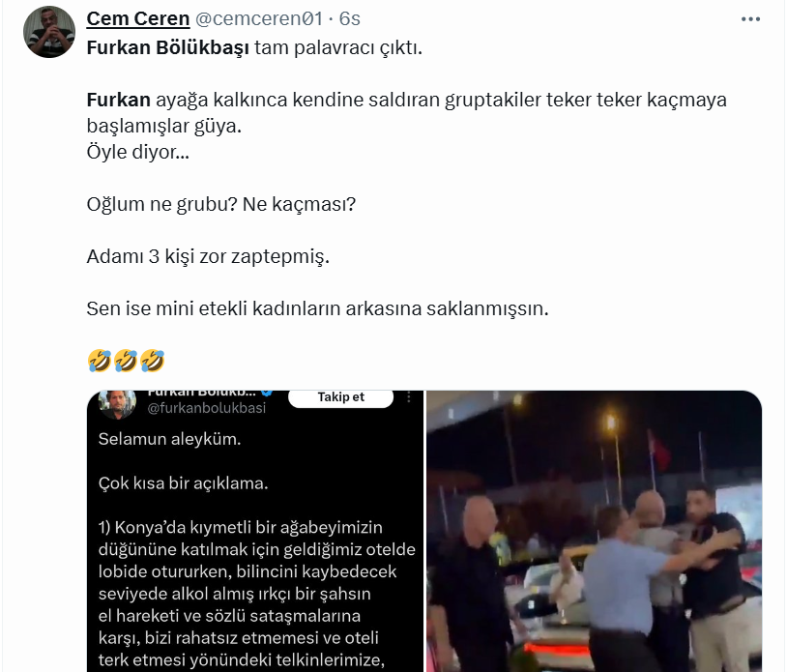Open the Cem Ceren display name link
Screen dimensions: 787x672
coord(138,18)
